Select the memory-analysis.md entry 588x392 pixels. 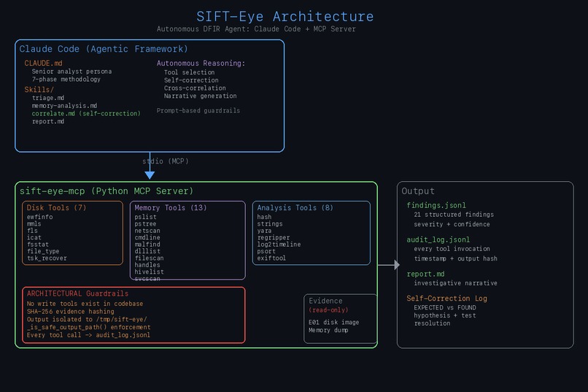click(64, 106)
